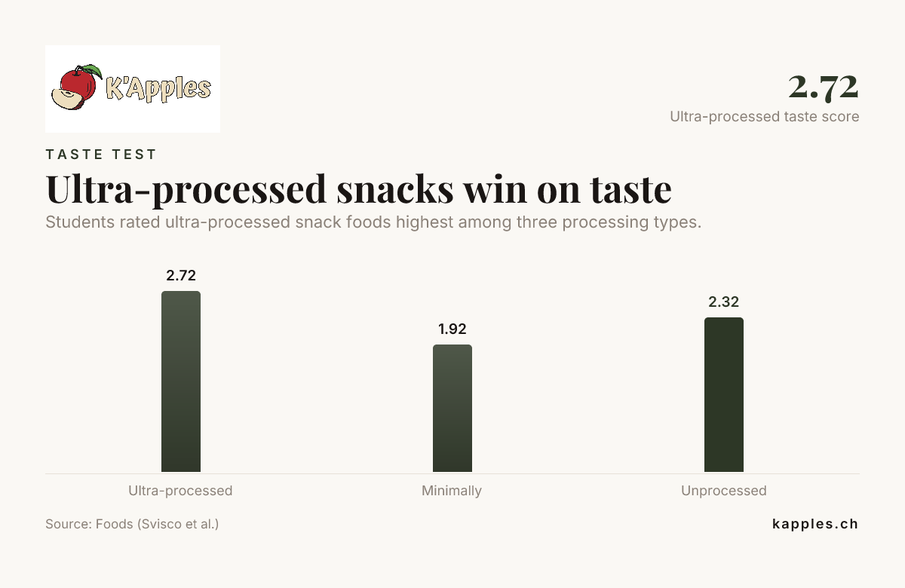Image resolution: width=905 pixels, height=588 pixels.
Task: Click the Minimally bar
Action: (x=452, y=409)
